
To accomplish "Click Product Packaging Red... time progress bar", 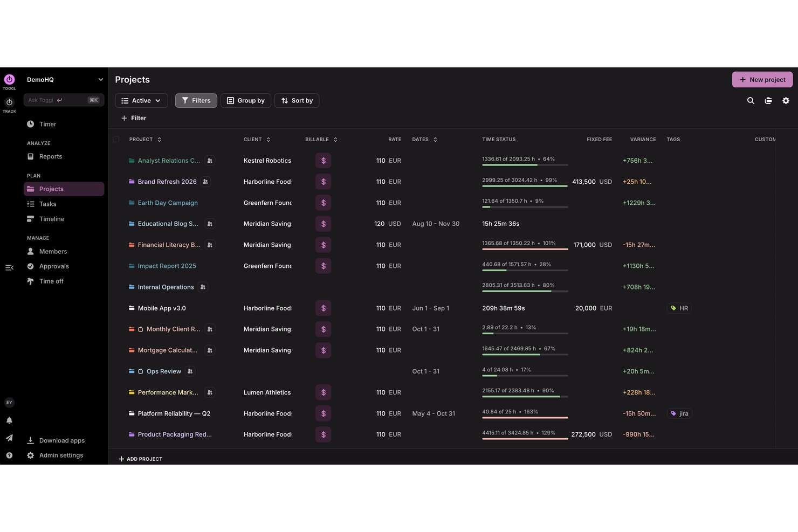I will (525, 439).
